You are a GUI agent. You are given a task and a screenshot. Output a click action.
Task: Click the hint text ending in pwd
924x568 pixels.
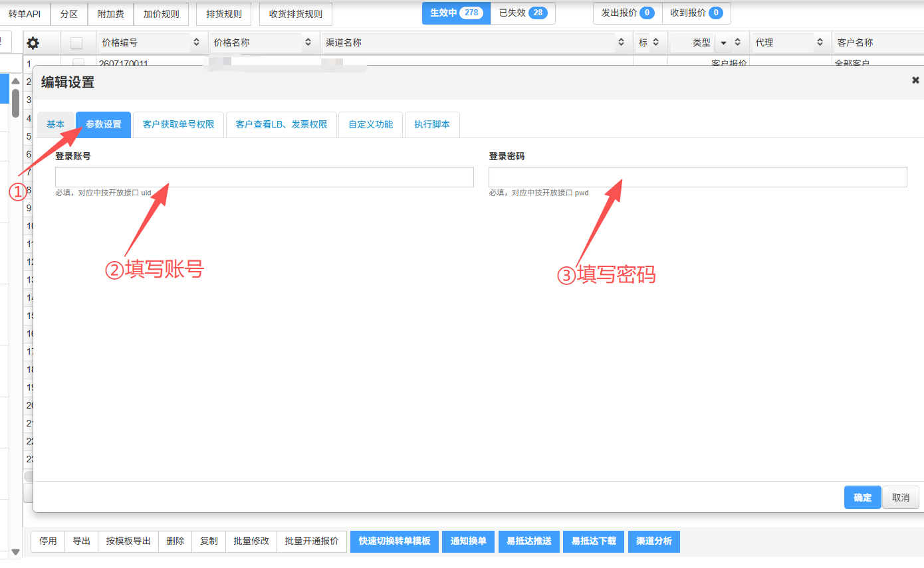pos(538,193)
